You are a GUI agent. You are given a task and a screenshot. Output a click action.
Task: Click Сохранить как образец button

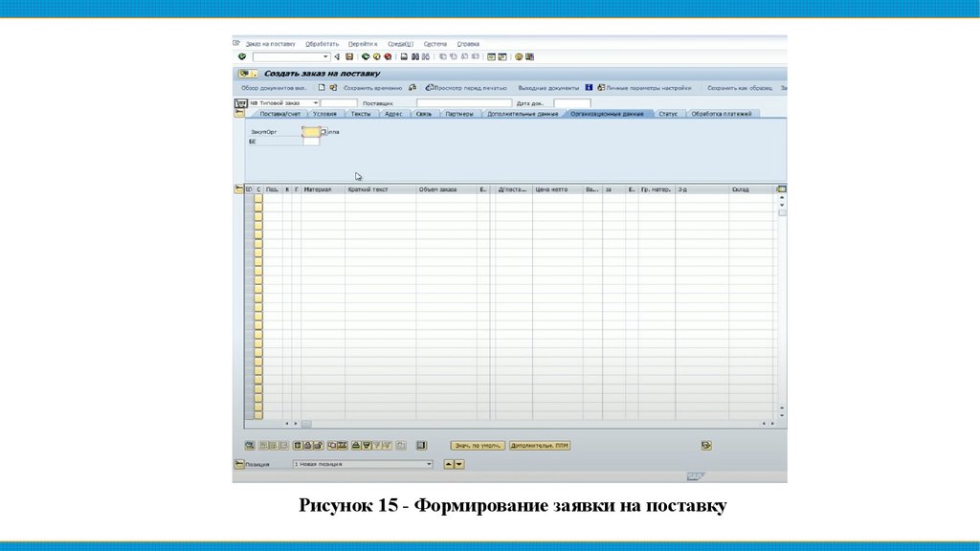pyautogui.click(x=740, y=88)
